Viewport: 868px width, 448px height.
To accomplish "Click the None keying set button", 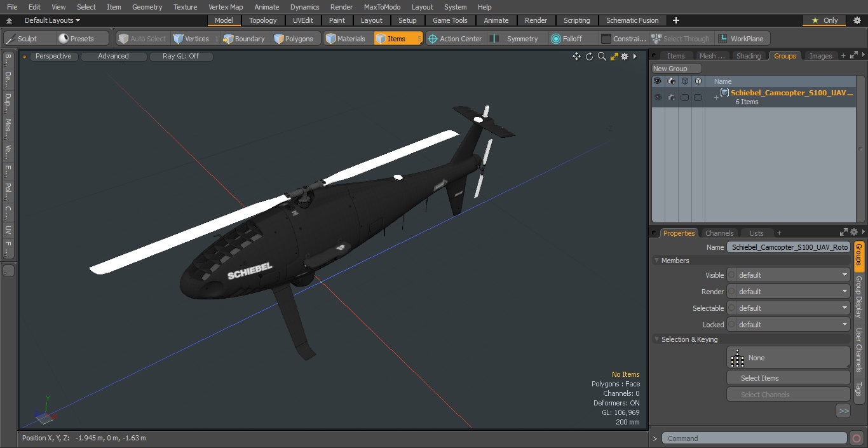I will (788, 358).
